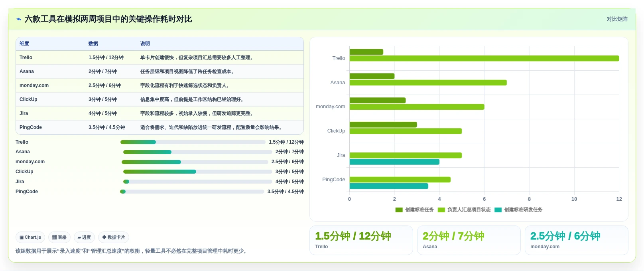
Task: Select the Trello table row name
Action: 26,57
